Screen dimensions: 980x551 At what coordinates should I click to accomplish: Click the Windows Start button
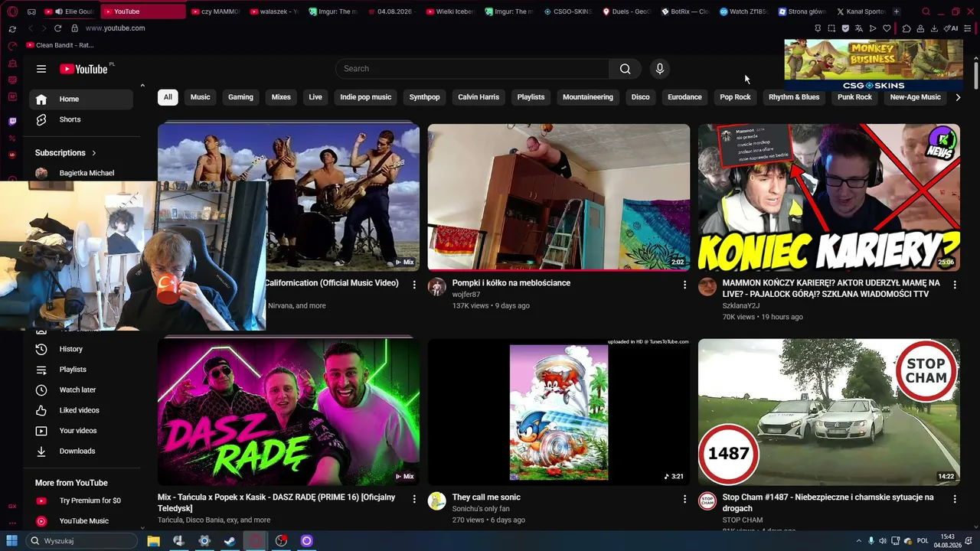11,541
